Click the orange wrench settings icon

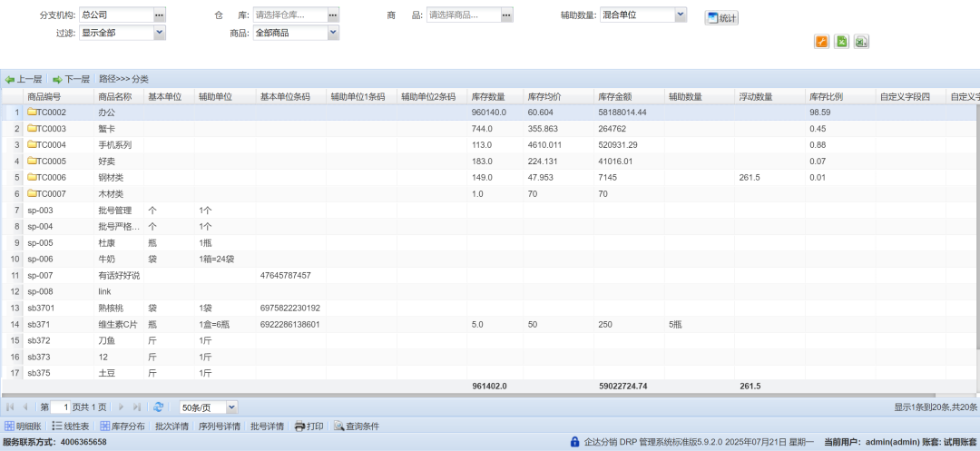(x=821, y=42)
